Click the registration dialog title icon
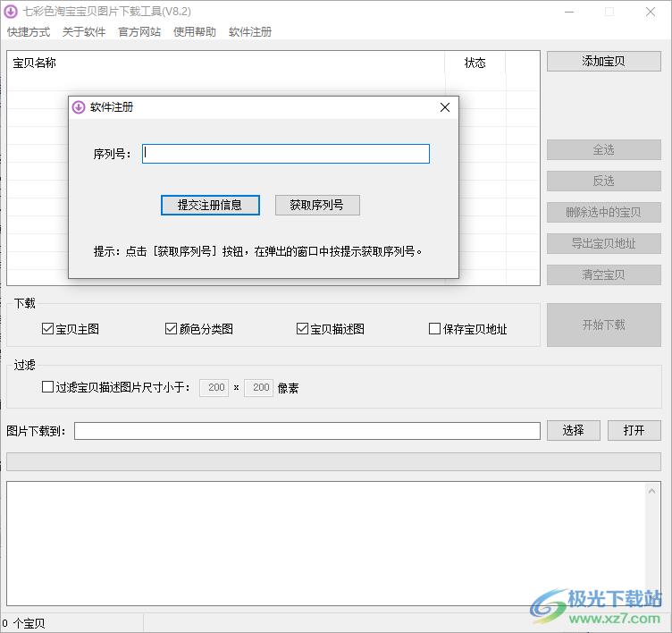Viewport: 672px width, 633px height. [79, 107]
